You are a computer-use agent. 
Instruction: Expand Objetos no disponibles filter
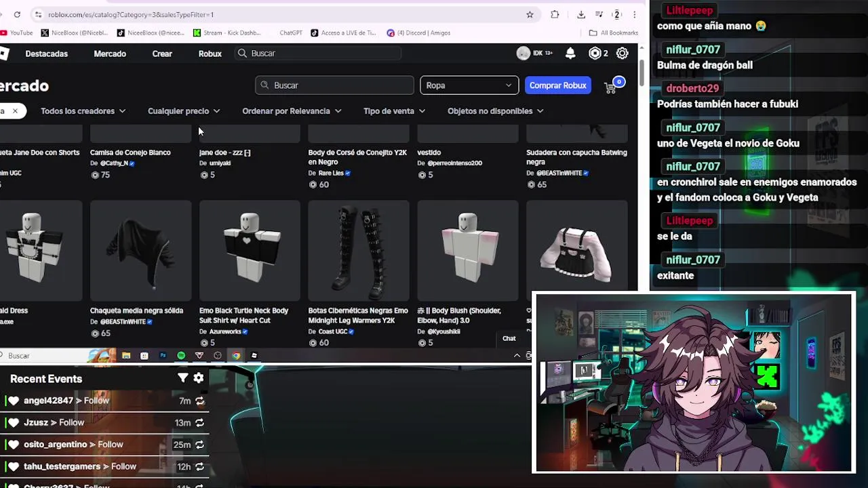click(x=495, y=111)
